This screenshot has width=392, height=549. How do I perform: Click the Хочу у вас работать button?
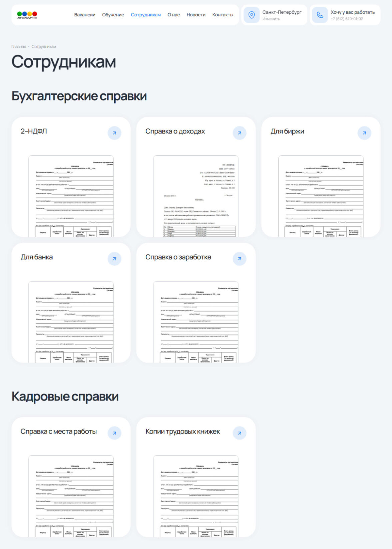point(353,12)
